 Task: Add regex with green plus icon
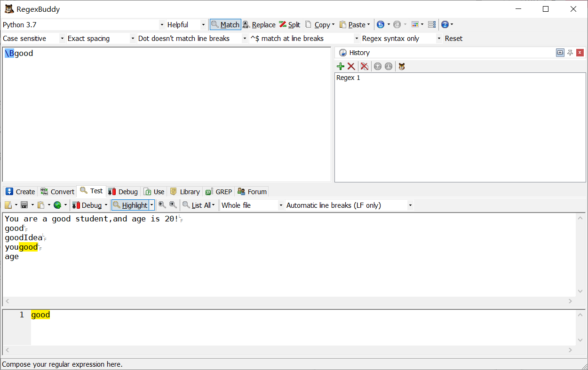(341, 66)
